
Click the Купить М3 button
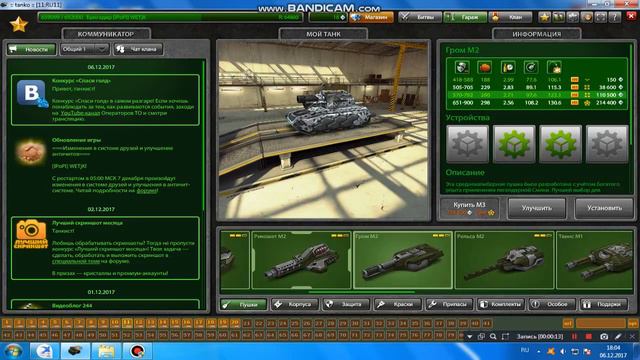470,208
